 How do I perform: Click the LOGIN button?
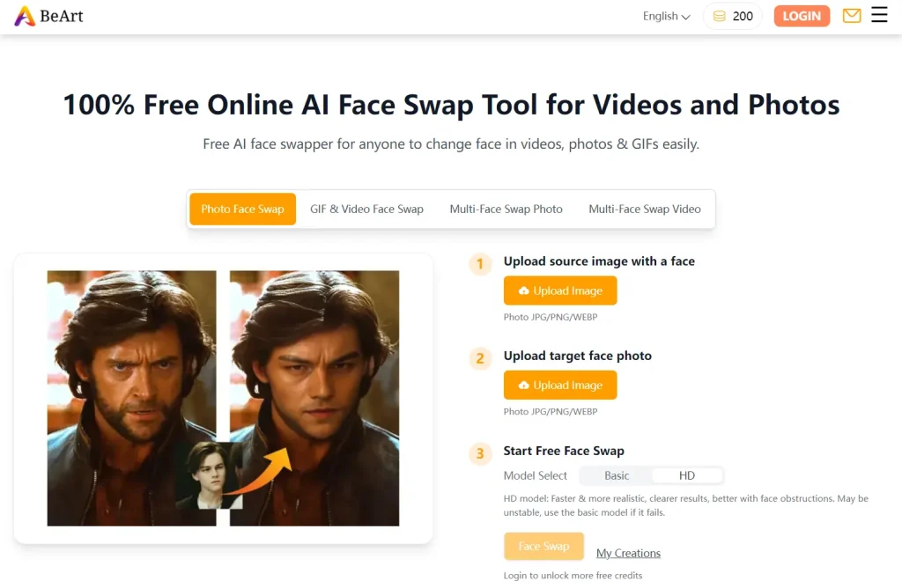point(802,16)
